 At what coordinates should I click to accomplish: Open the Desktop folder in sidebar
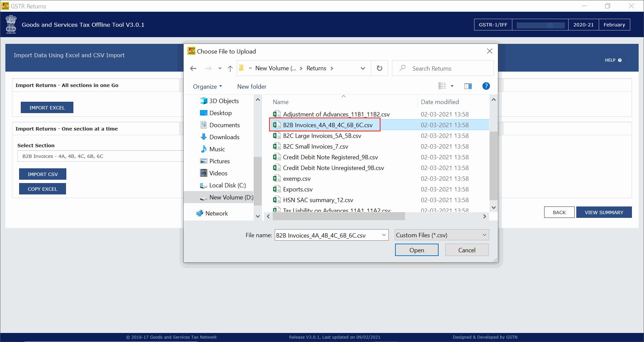click(x=216, y=113)
